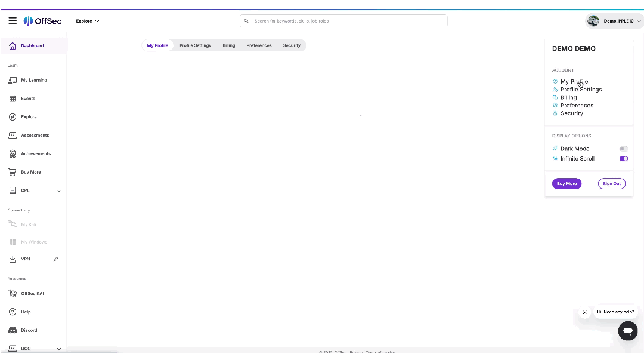Click the Achievements badge icon
Viewport: 644px width, 363px height.
point(13,153)
